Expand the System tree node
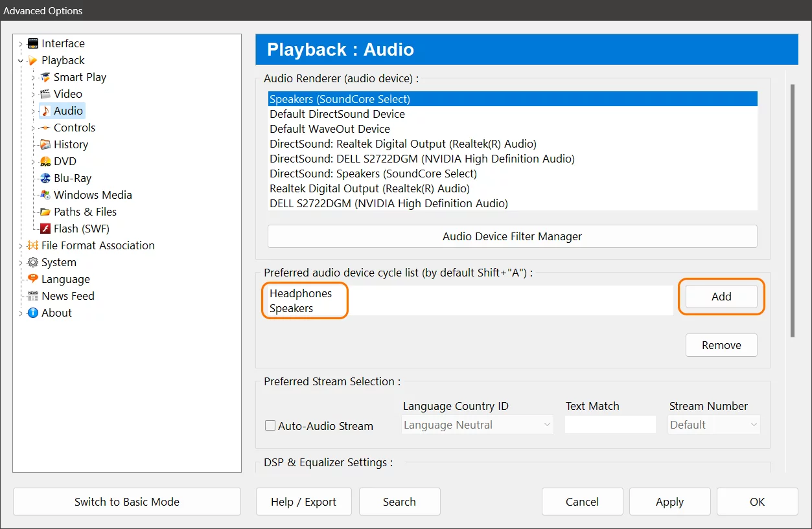The width and height of the screenshot is (812, 529). pyautogui.click(x=21, y=263)
